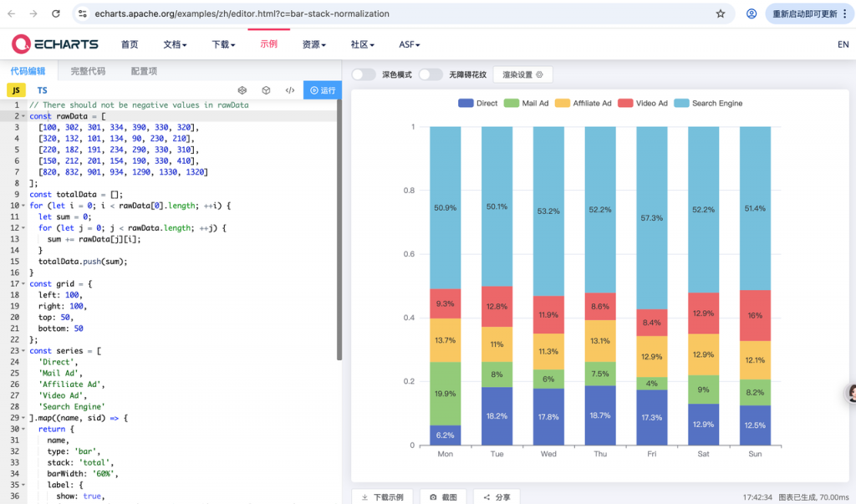This screenshot has height=504, width=856.
Task: Click "stack: 'total'" on line 33
Action: click(80, 462)
